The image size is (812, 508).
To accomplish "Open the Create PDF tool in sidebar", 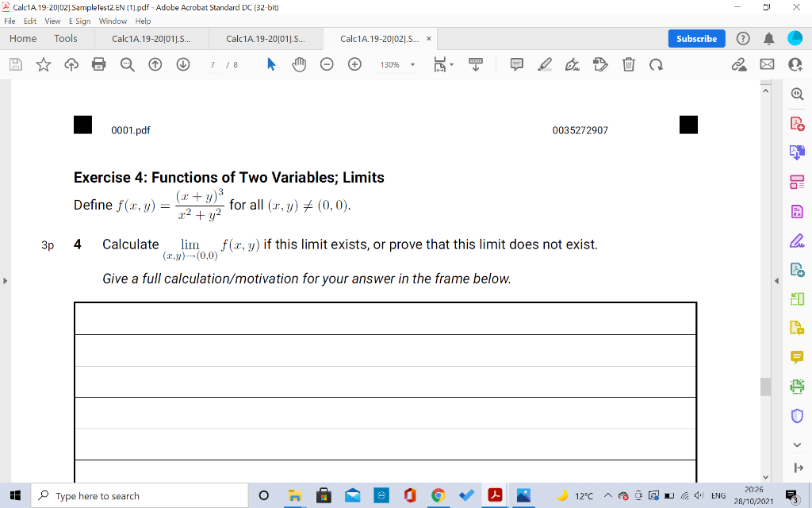I will pos(798,123).
